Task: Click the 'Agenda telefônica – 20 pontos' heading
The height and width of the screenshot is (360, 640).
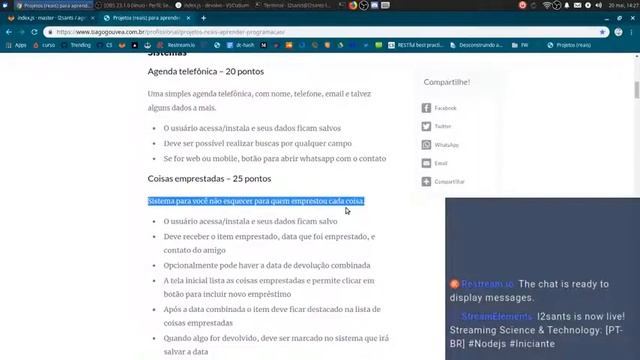Action: (206, 71)
